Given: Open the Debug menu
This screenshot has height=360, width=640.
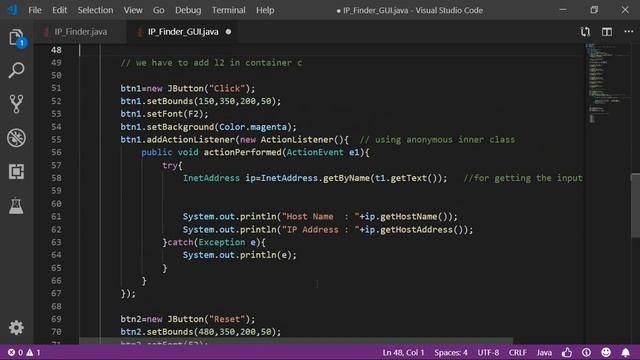Looking at the screenshot, I should [188, 10].
